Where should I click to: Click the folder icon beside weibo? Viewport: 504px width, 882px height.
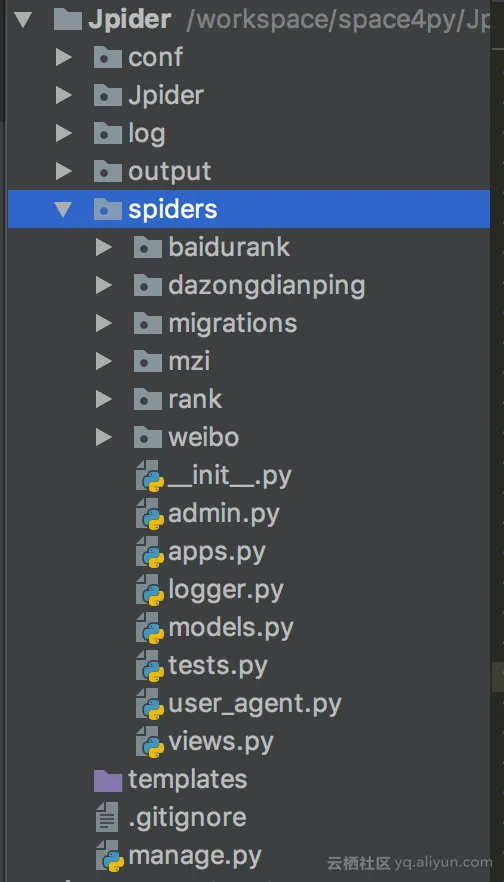click(148, 437)
